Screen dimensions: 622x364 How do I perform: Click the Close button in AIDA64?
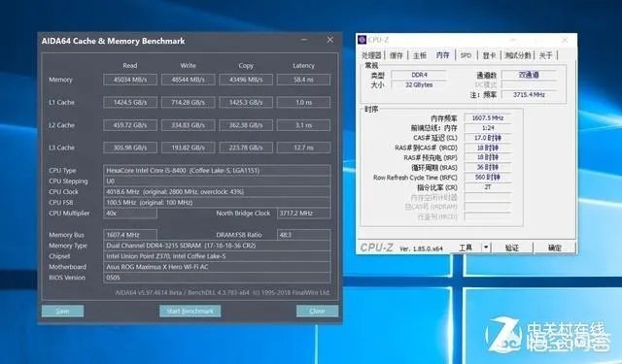pyautogui.click(x=317, y=311)
